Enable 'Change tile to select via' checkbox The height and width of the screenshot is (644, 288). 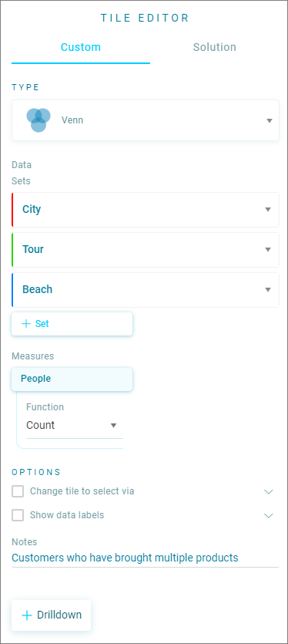tap(18, 491)
